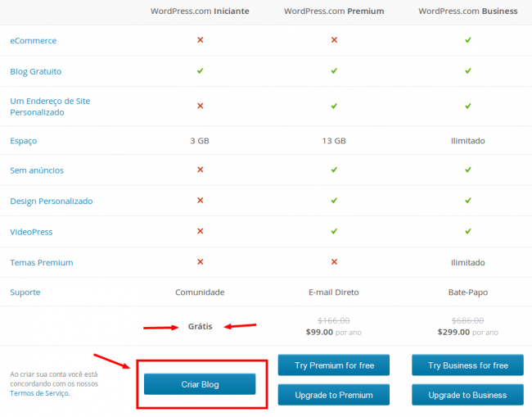Viewport: 532px width, 417px height.
Task: Click the 3 GB storage value
Action: click(x=200, y=141)
